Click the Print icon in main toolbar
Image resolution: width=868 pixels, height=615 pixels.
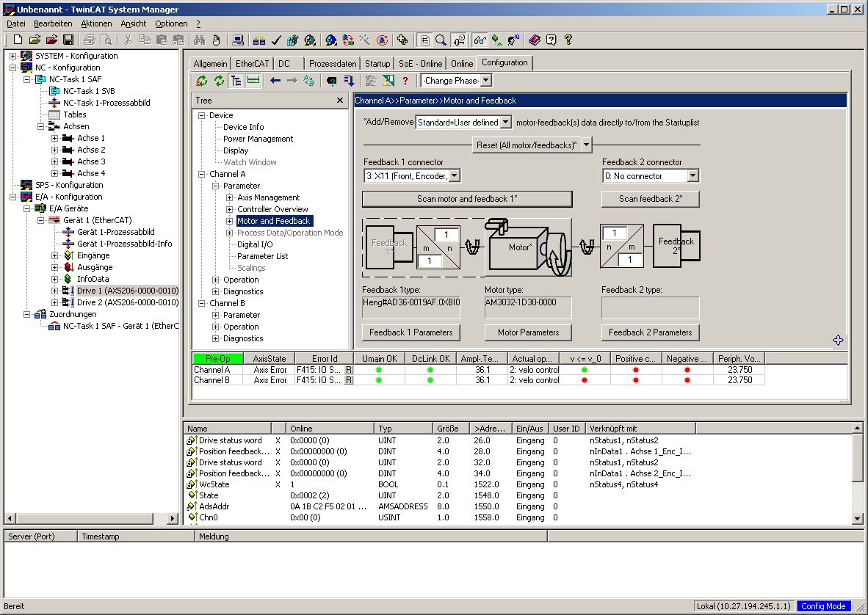click(89, 40)
